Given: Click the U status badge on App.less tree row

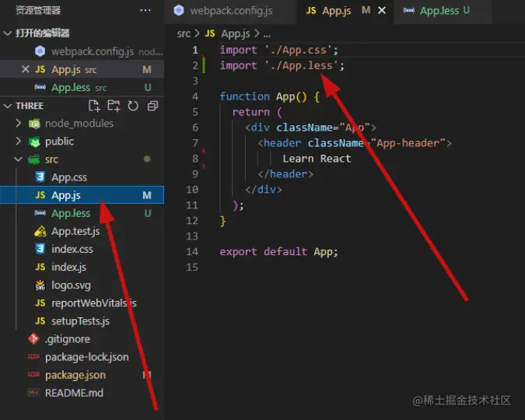Looking at the screenshot, I should [x=147, y=213].
